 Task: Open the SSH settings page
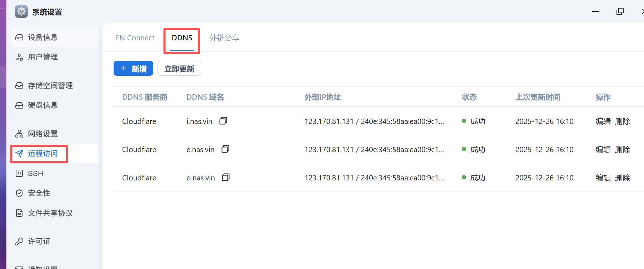(54, 174)
